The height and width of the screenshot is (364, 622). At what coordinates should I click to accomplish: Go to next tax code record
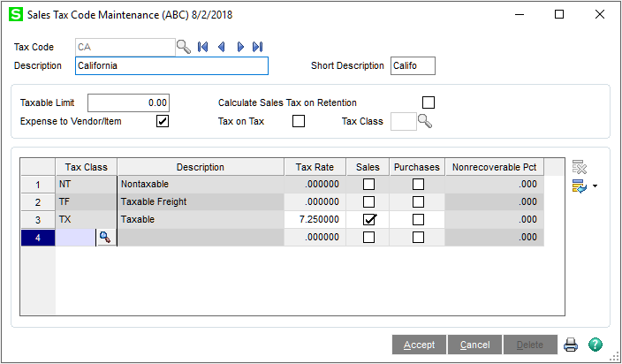[x=239, y=47]
